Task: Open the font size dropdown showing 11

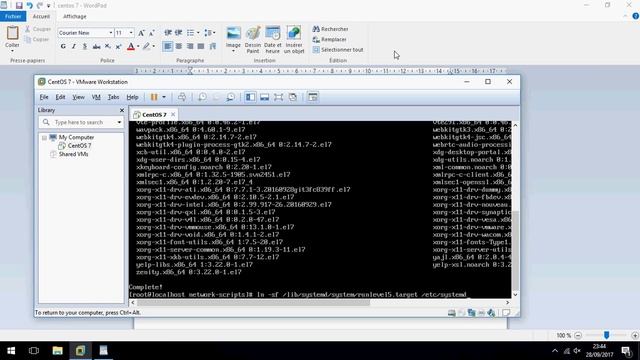Action: click(x=131, y=32)
